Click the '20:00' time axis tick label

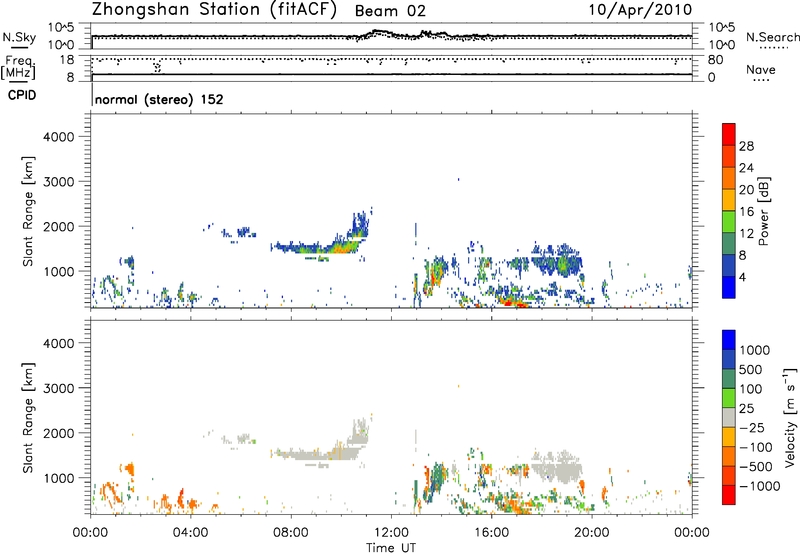[x=592, y=533]
